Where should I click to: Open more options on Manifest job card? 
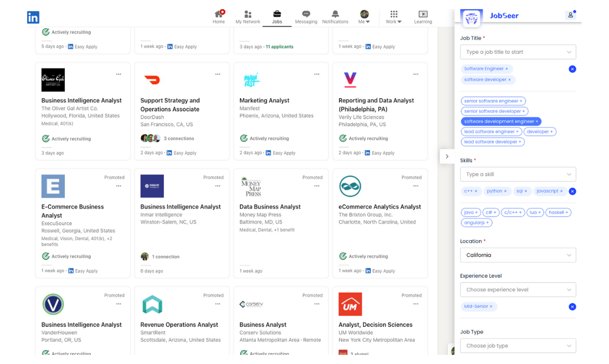(316, 74)
